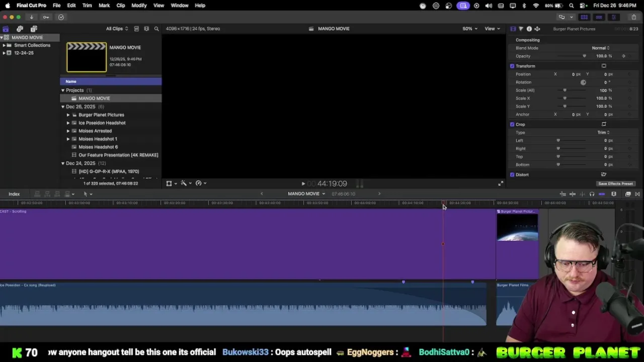Open the Transform onscreen controls menu
This screenshot has height=362, width=644.
coord(171,184)
